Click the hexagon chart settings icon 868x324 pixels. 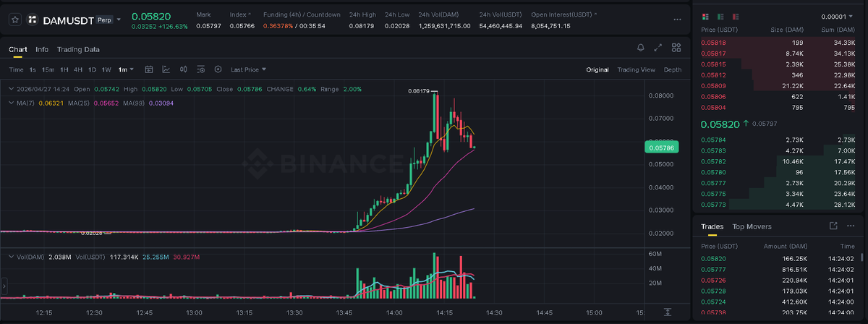click(218, 69)
